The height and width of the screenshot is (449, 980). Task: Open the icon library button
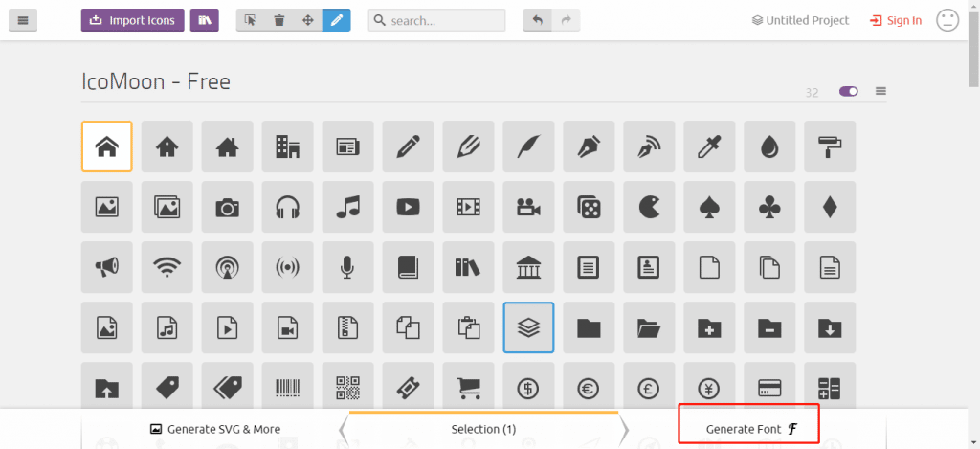[x=205, y=20]
